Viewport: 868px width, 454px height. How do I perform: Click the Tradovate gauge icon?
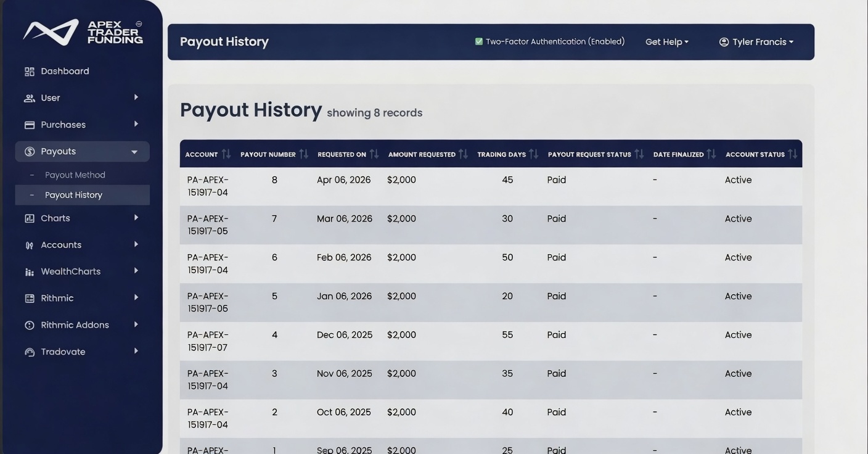coord(29,352)
